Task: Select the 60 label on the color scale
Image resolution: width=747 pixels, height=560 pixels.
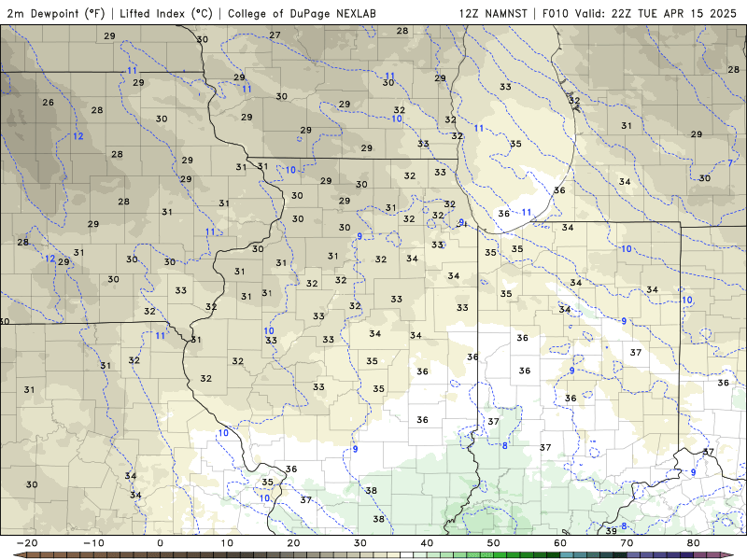Action: [560, 543]
